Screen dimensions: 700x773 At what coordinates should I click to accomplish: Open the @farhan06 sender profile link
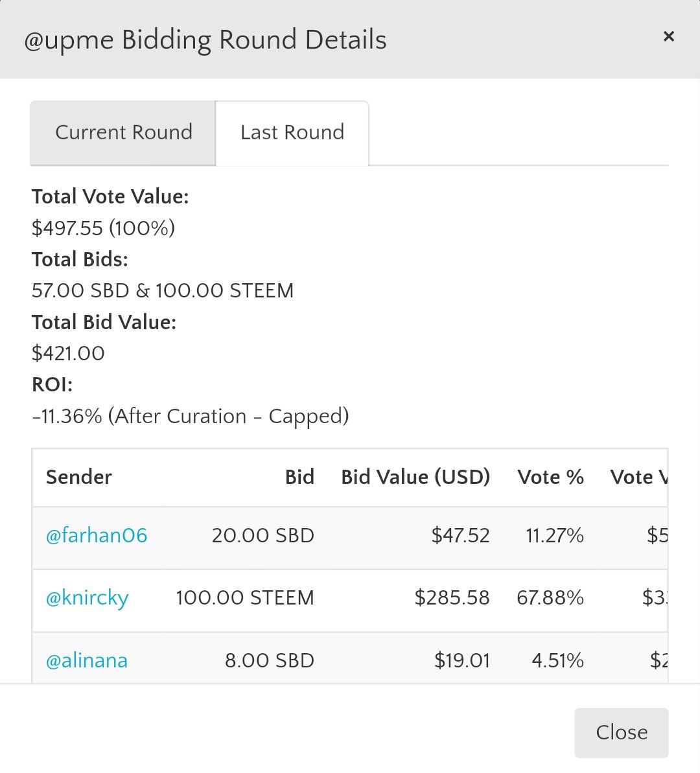pos(97,536)
